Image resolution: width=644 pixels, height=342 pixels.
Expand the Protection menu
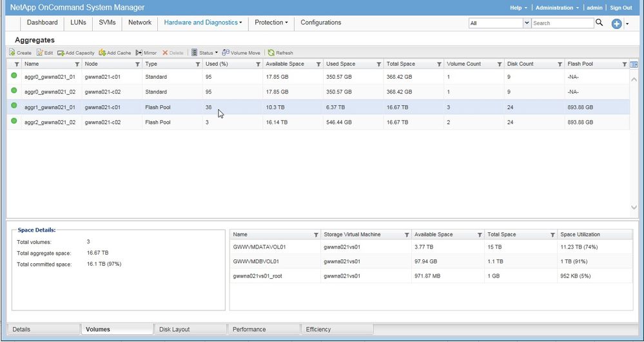tap(271, 23)
